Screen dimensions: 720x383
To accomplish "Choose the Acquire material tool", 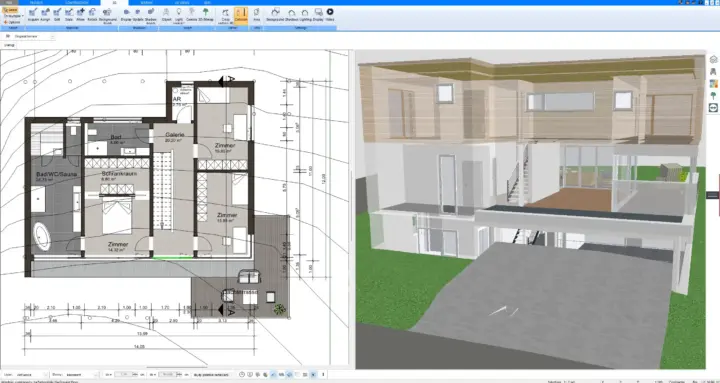I will coord(33,15).
